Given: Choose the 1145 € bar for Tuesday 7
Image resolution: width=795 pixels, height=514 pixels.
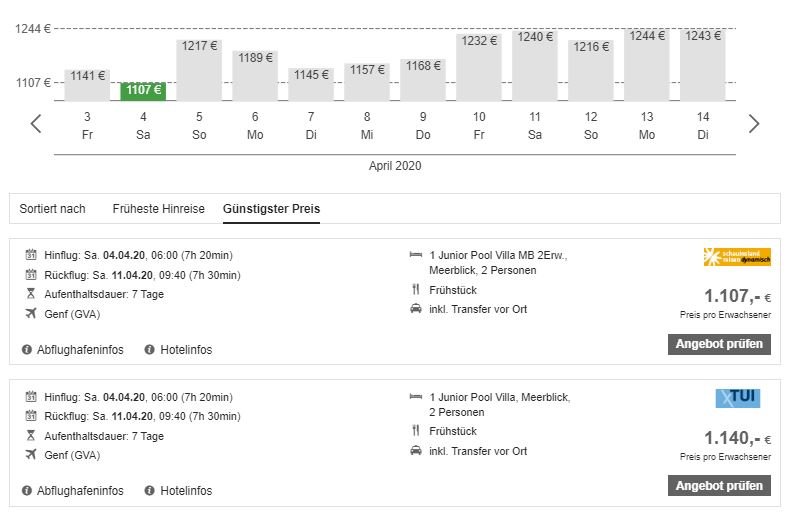Looking at the screenshot, I should (x=311, y=84).
